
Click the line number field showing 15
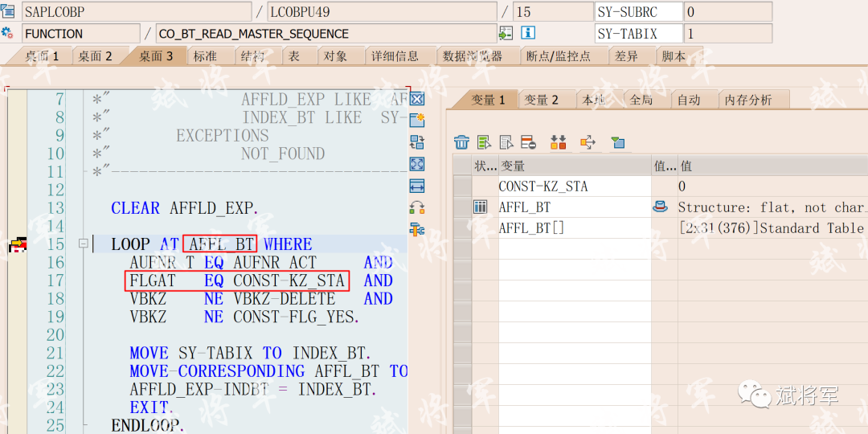pyautogui.click(x=552, y=11)
